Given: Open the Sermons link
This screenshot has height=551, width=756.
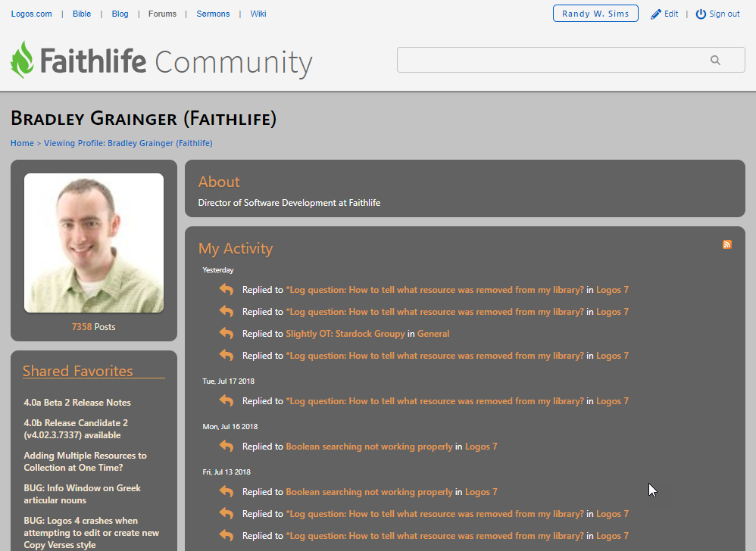Looking at the screenshot, I should pos(213,14).
